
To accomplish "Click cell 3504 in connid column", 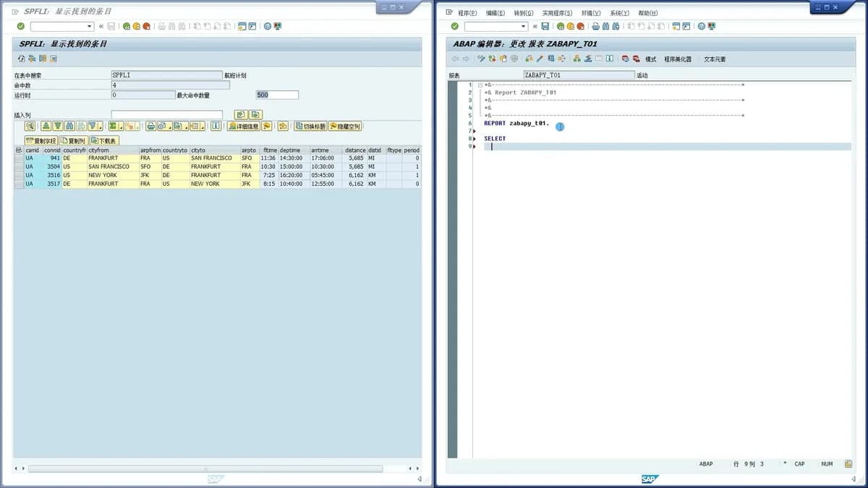I will click(x=52, y=166).
